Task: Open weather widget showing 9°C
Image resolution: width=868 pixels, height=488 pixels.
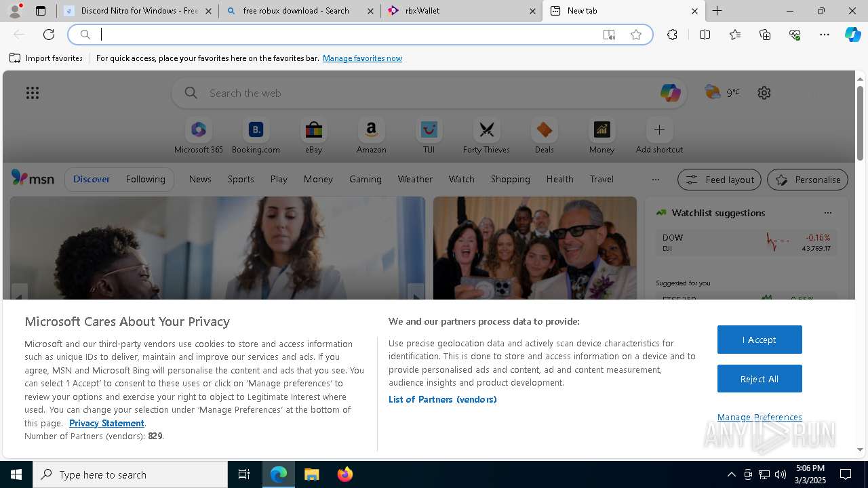Action: point(722,92)
